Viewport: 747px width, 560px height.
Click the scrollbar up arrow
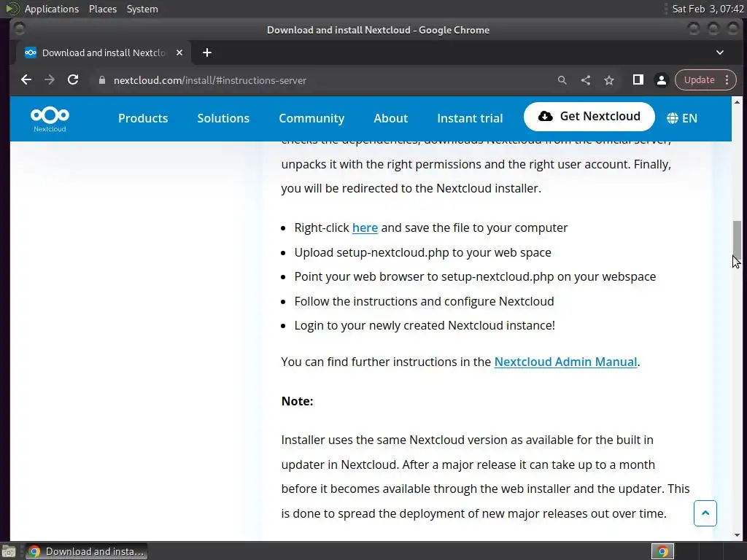point(737,102)
